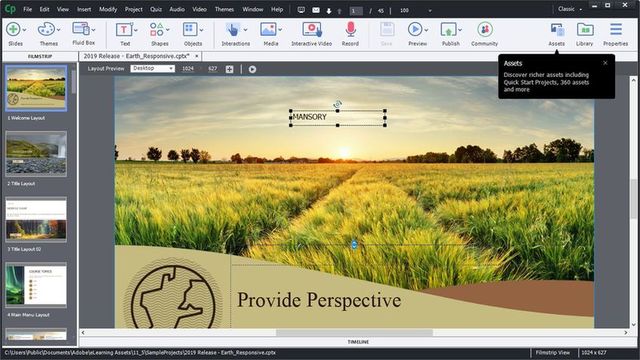This screenshot has width=640, height=360.
Task: Select the Welcome Layout slide thumbnail
Action: [36, 88]
